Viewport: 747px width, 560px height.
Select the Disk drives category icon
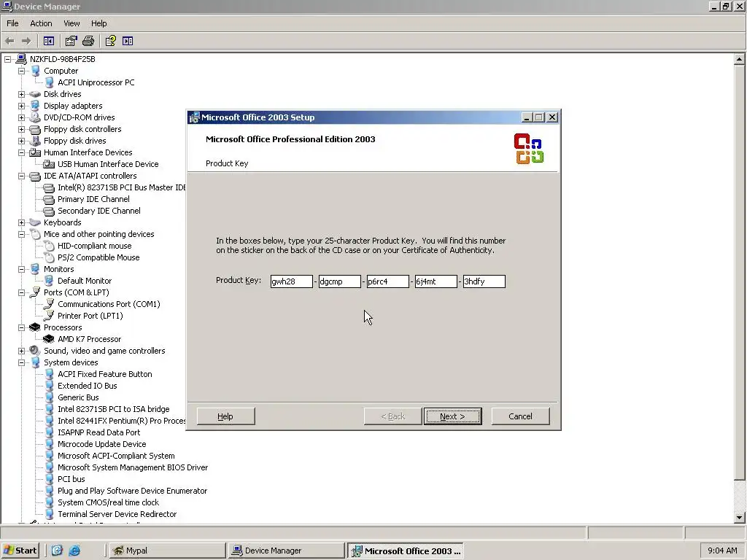(x=35, y=94)
